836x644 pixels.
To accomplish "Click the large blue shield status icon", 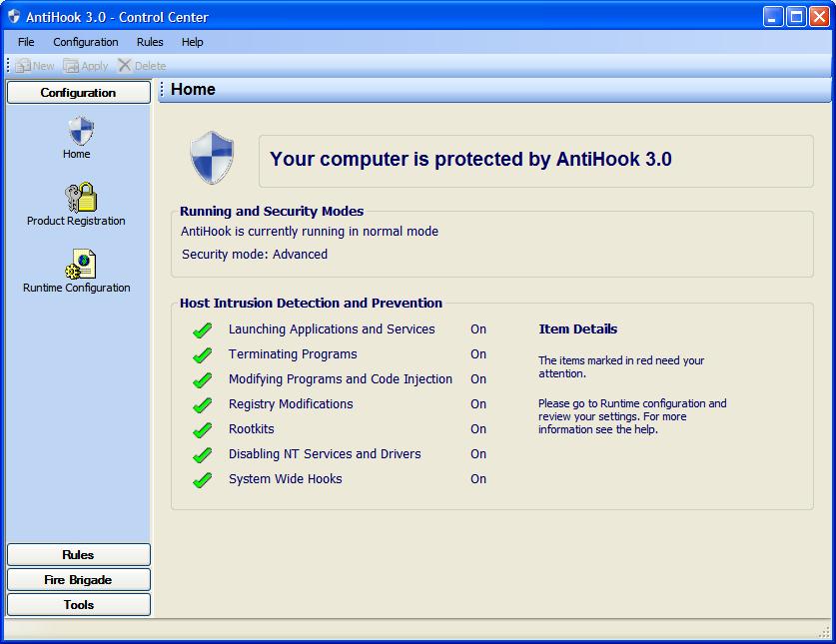I will point(212,158).
